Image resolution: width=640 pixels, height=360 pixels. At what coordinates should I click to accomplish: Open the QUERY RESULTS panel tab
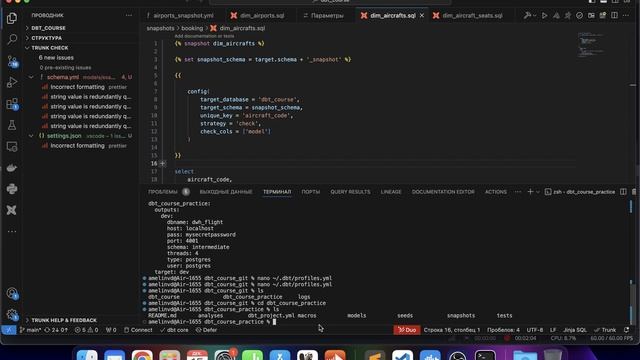point(350,192)
